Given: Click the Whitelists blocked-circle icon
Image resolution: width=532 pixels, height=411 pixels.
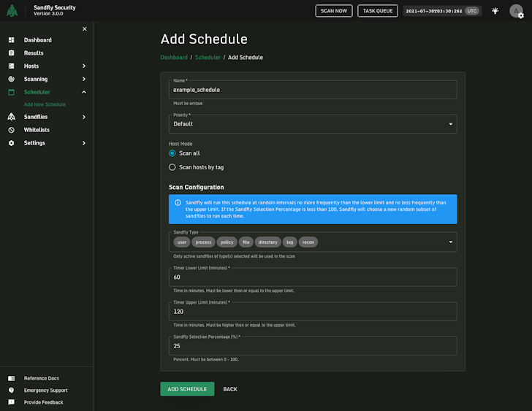Looking at the screenshot, I should [11, 130].
